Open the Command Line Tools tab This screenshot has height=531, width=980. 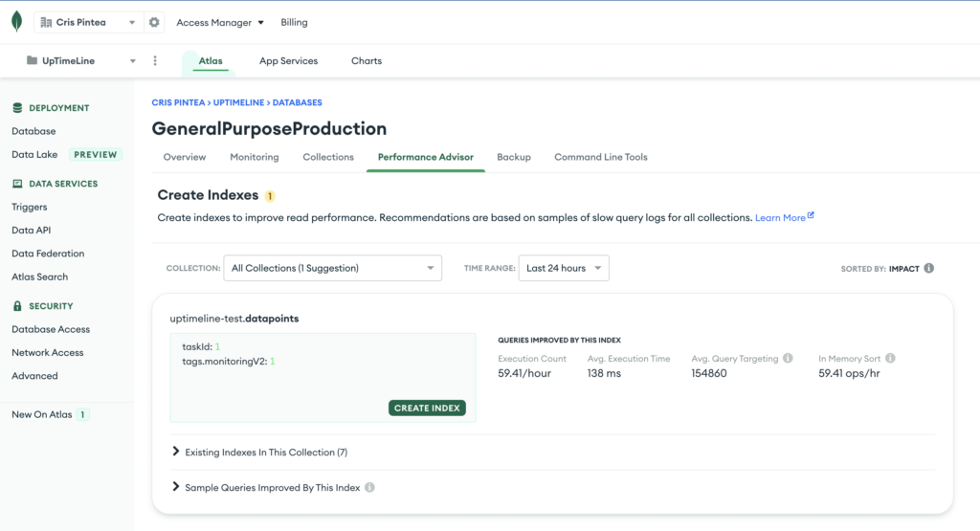coord(601,158)
